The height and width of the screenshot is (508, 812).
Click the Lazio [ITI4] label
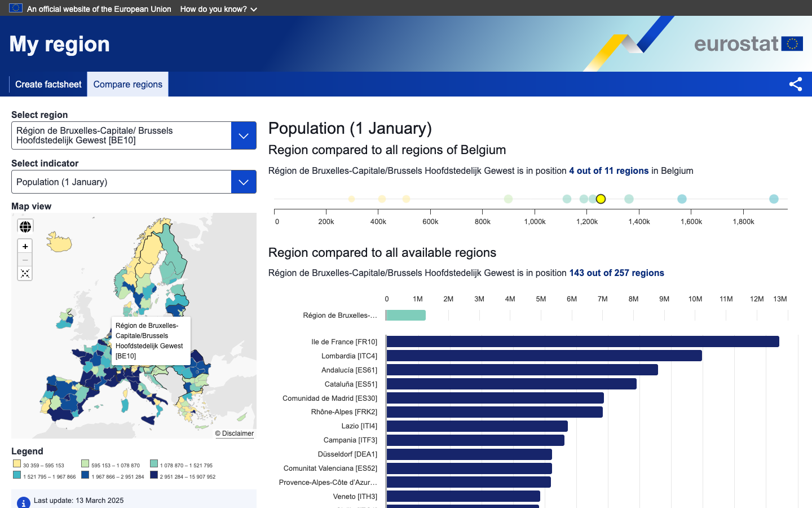pyautogui.click(x=359, y=426)
